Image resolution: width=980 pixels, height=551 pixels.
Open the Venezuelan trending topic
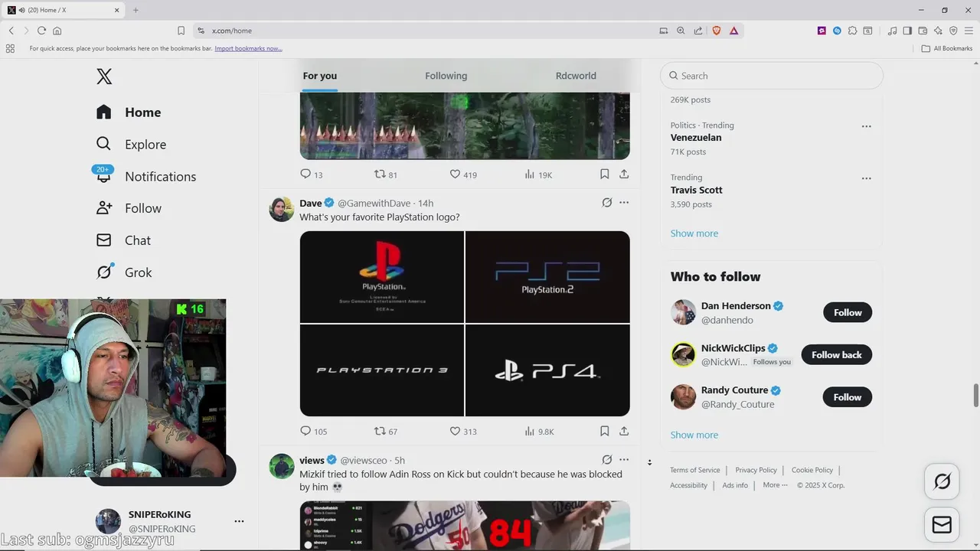[x=696, y=138]
